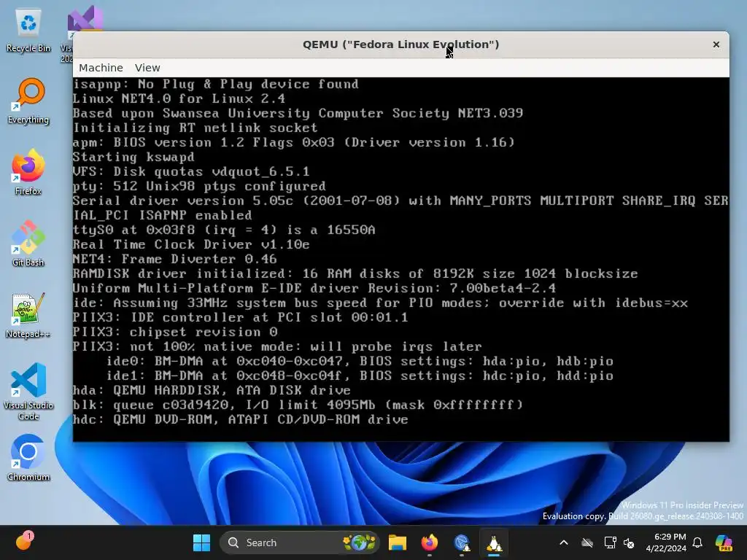Launch Copilot preview from the taskbar

click(x=724, y=542)
